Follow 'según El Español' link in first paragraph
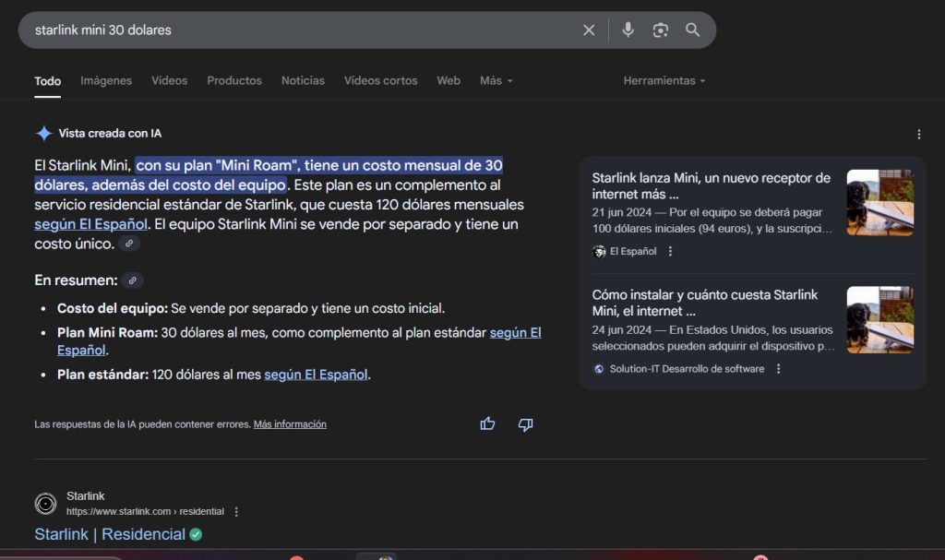Screen dimensions: 945x560 91,224
